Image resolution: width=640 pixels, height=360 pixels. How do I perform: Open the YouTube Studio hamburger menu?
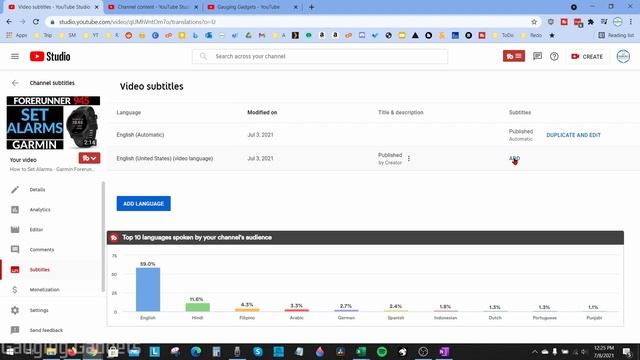(x=15, y=56)
